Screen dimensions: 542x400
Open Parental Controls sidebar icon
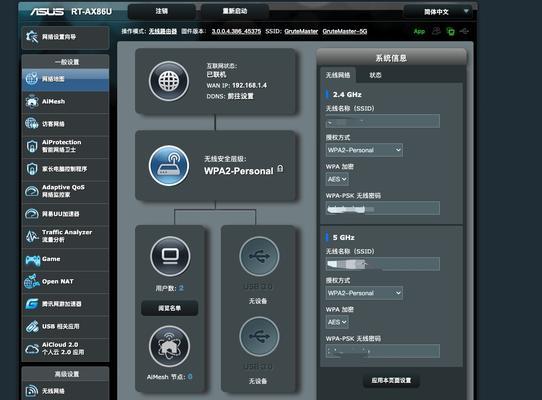(x=31, y=169)
